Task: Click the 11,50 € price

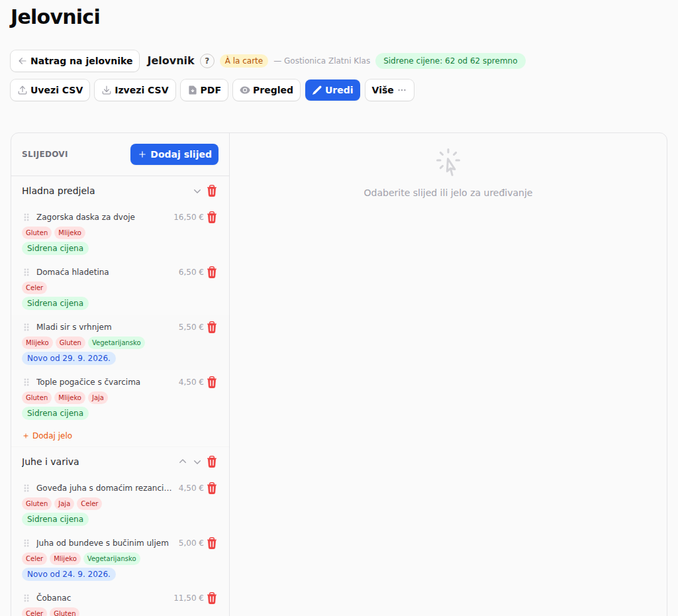Action: click(x=189, y=598)
